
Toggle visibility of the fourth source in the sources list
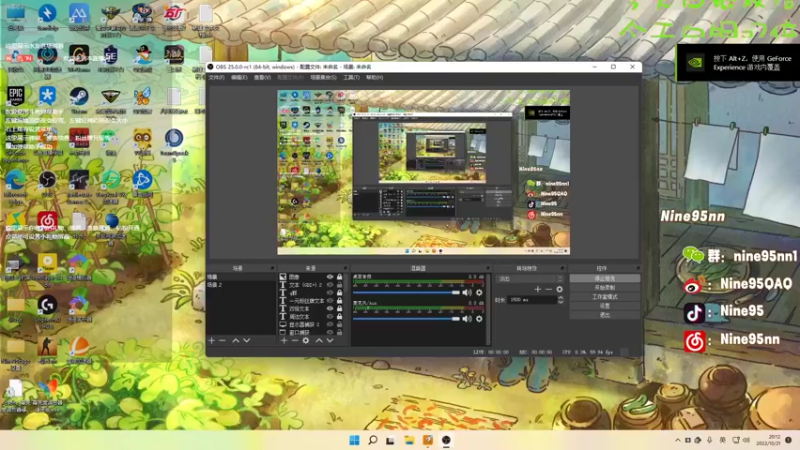pos(330,301)
